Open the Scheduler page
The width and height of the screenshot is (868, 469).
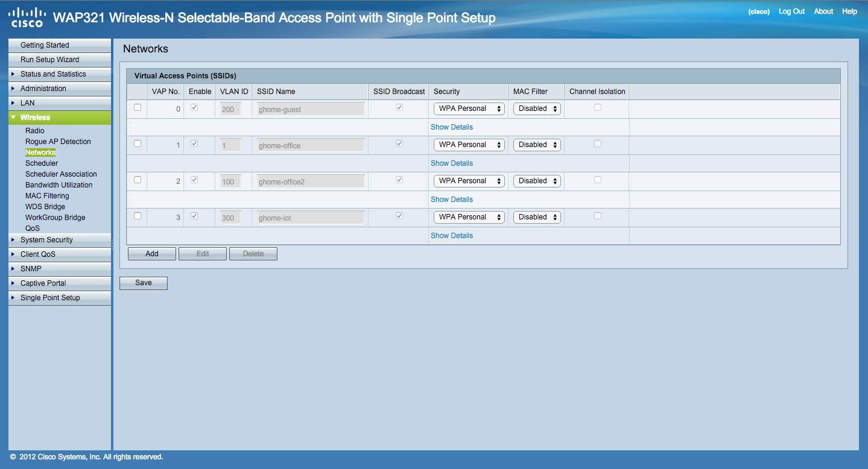tap(42, 163)
